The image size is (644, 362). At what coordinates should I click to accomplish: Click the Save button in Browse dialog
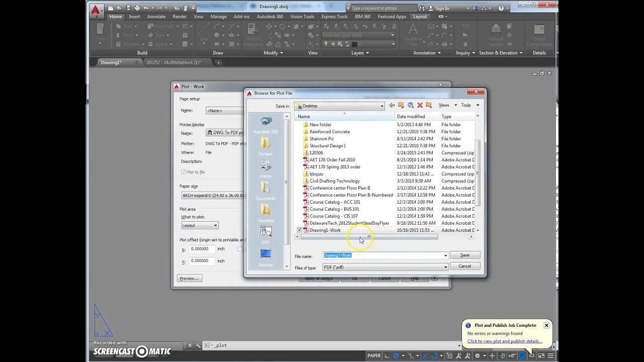[464, 255]
